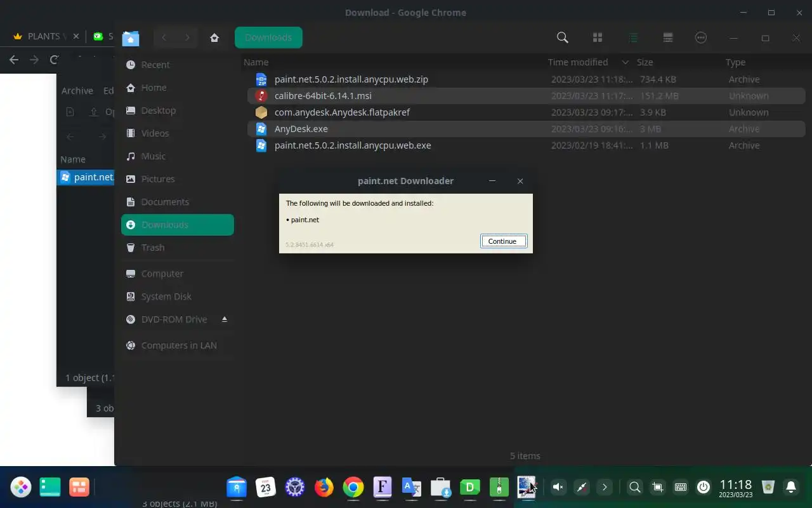812x508 pixels.
Task: Open the Calendar from the dock
Action: (x=266, y=487)
